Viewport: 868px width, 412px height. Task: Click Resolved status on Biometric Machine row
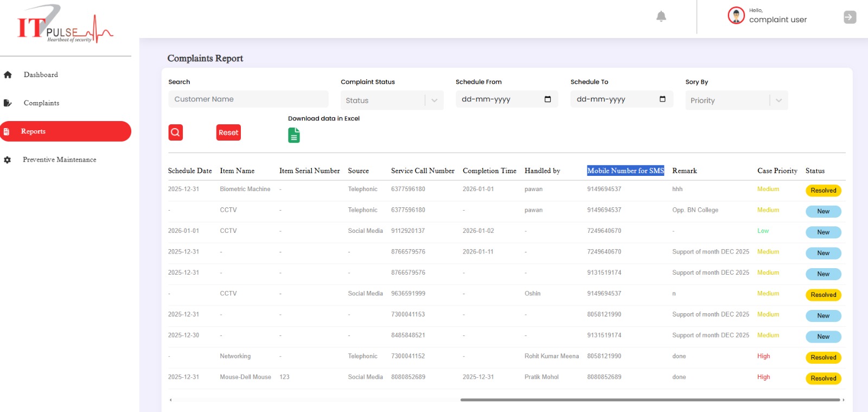pyautogui.click(x=823, y=191)
